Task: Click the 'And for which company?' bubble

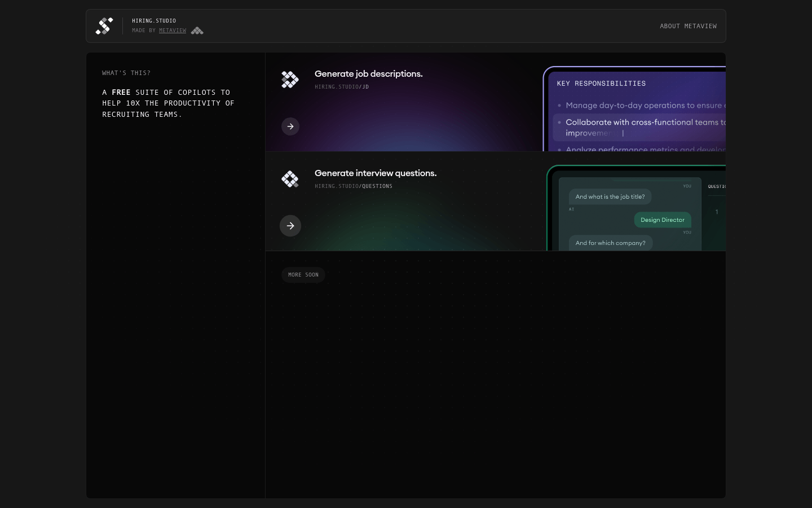Action: (611, 243)
